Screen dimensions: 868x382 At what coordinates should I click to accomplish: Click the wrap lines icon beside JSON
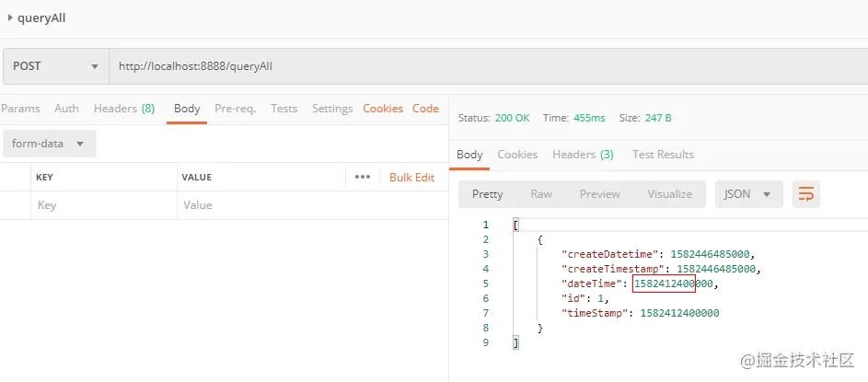806,194
